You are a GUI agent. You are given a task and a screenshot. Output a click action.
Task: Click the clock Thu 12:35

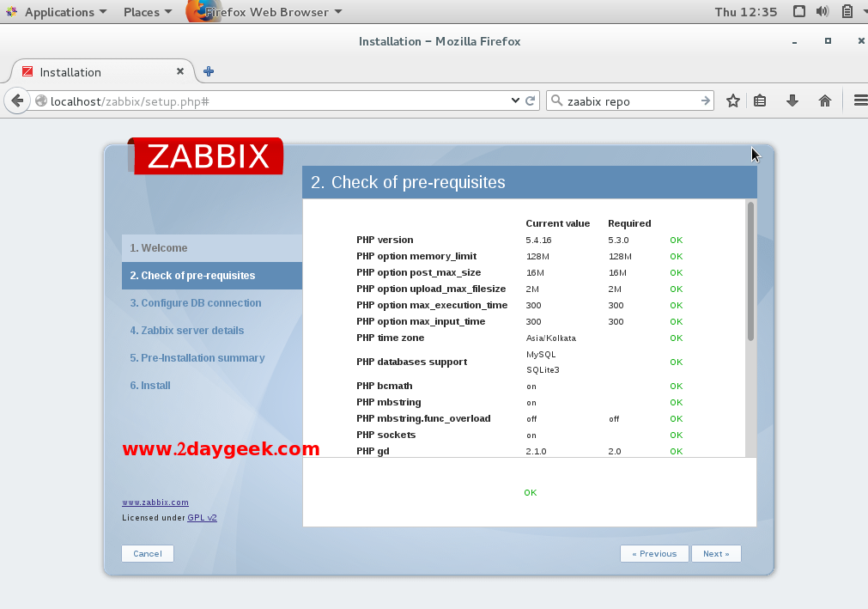pyautogui.click(x=746, y=12)
